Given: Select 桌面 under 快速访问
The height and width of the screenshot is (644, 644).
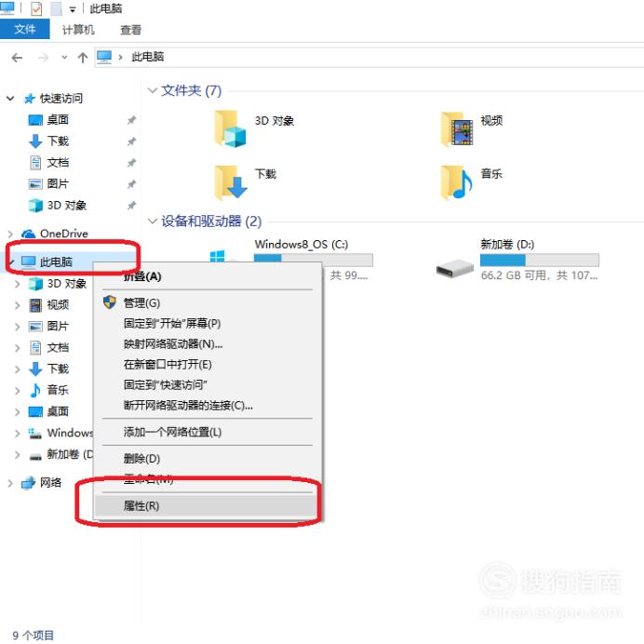Looking at the screenshot, I should (58, 120).
